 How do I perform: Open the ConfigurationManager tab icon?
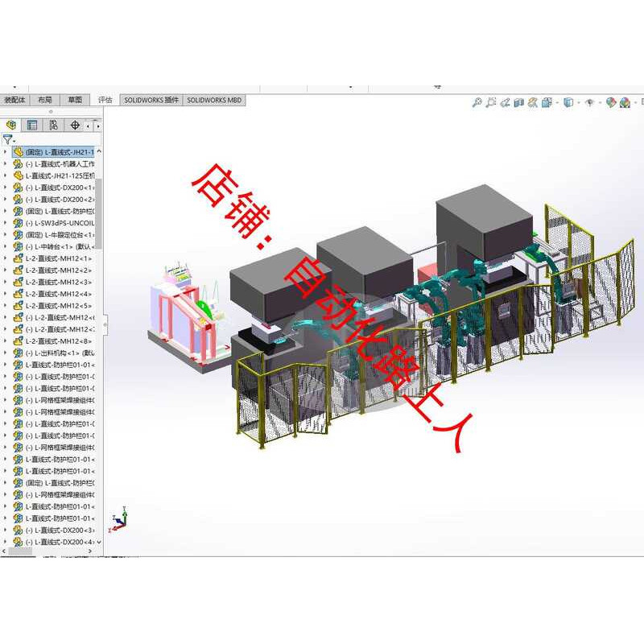(53, 125)
